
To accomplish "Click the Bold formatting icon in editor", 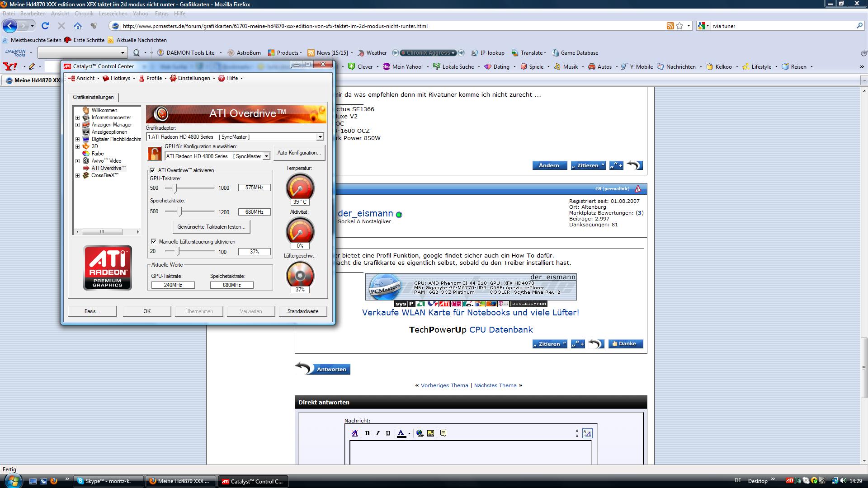I will 367,433.
